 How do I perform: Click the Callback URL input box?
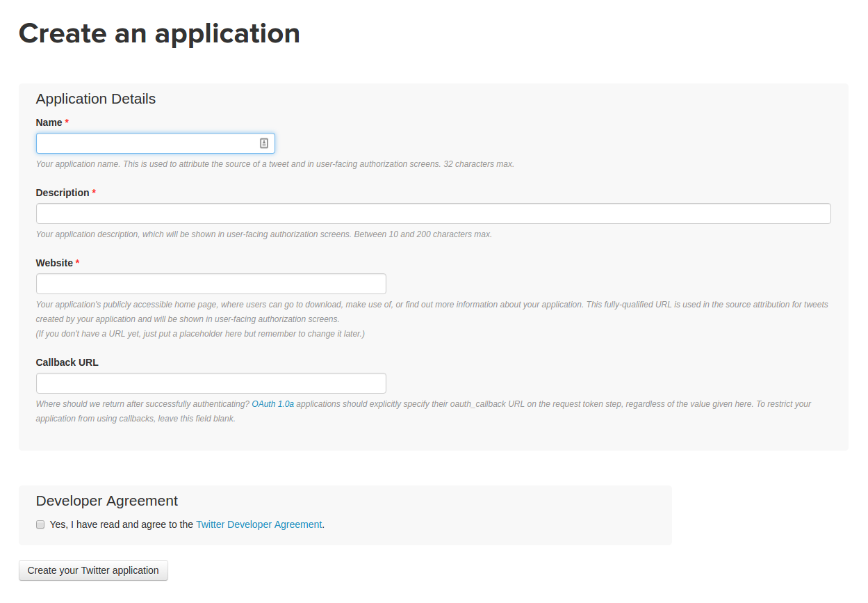tap(211, 383)
